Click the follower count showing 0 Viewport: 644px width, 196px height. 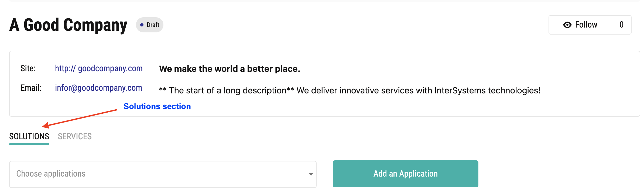click(622, 25)
